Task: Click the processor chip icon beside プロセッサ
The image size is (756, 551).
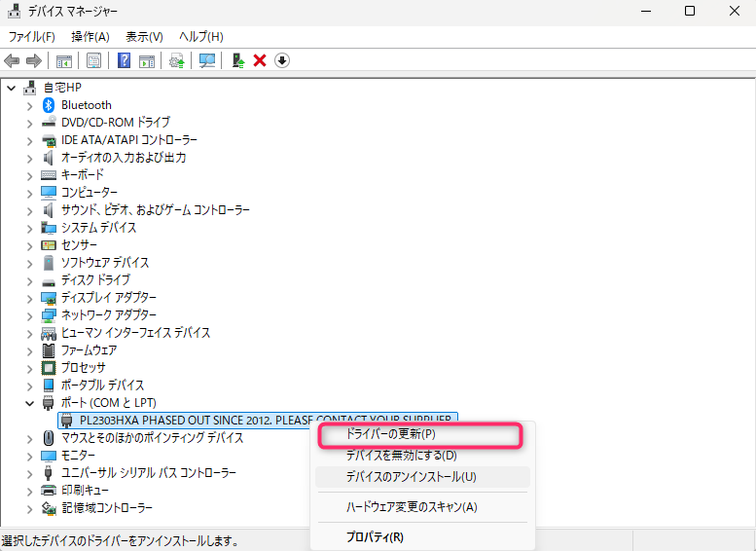Action: [49, 368]
